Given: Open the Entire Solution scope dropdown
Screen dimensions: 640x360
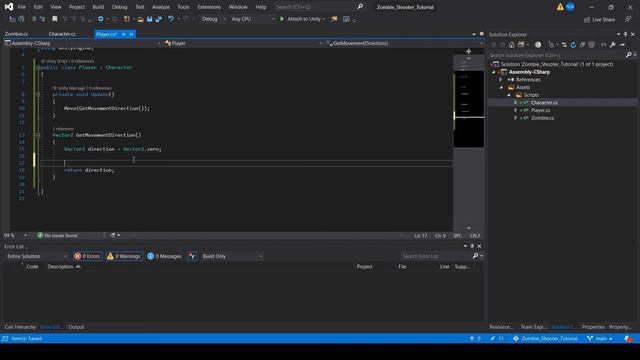Looking at the screenshot, I should point(36,256).
